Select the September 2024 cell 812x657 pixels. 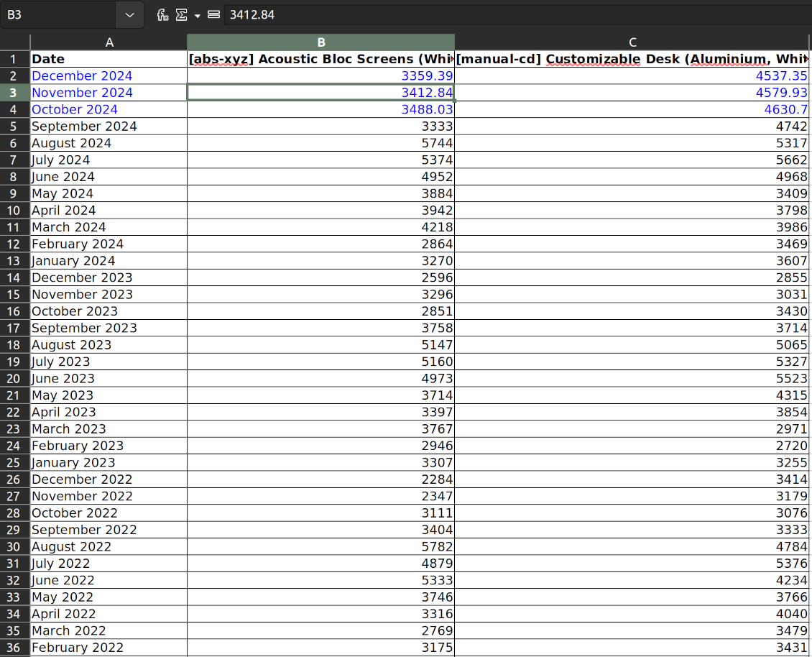tap(109, 127)
